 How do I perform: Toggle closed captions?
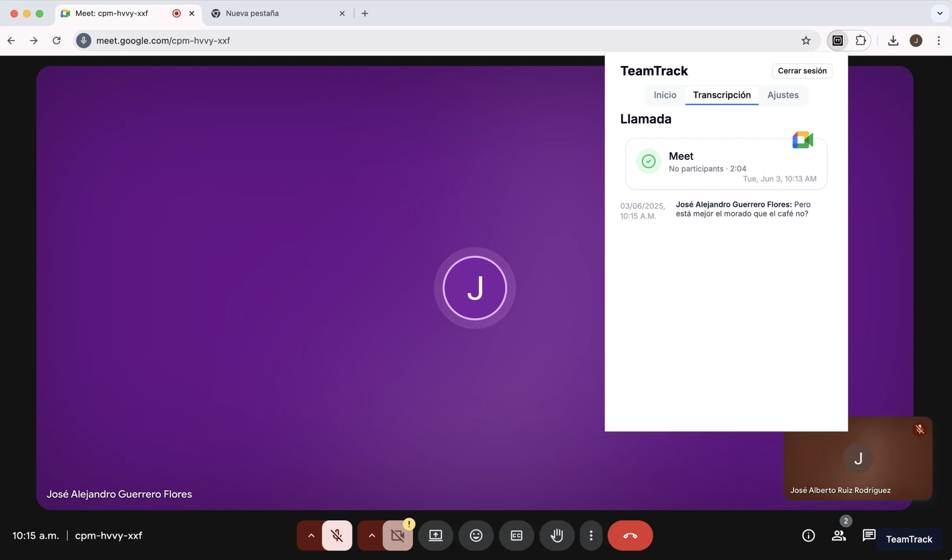point(517,535)
